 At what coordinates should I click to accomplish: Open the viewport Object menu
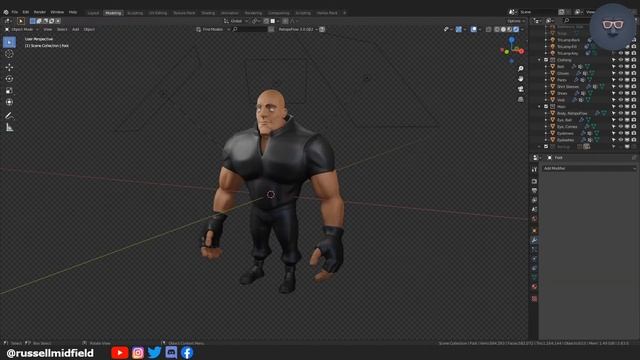pyautogui.click(x=89, y=29)
